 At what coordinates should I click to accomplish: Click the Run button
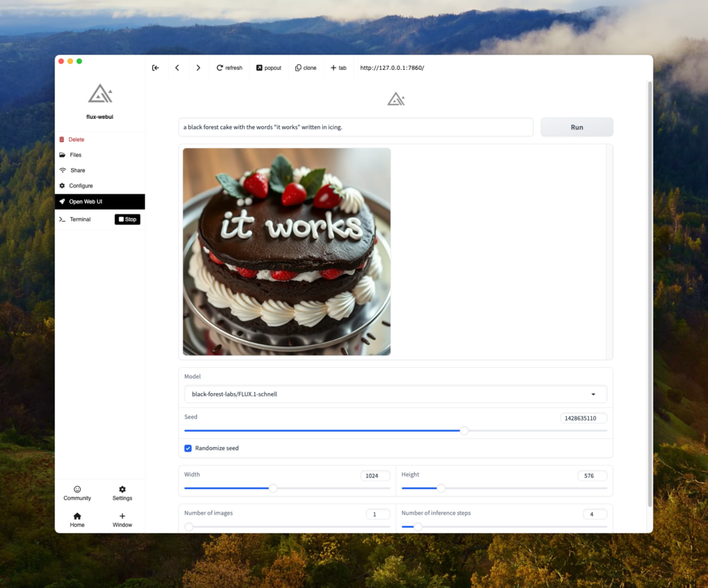(x=577, y=127)
